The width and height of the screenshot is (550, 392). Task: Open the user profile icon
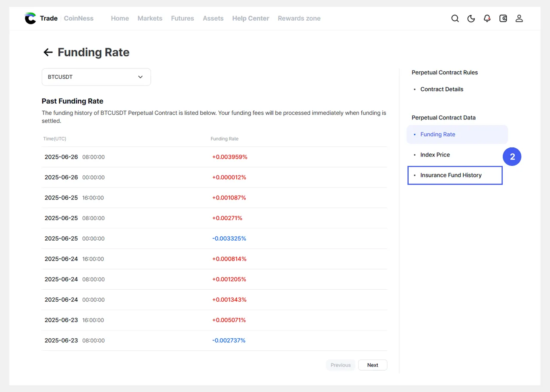point(519,18)
